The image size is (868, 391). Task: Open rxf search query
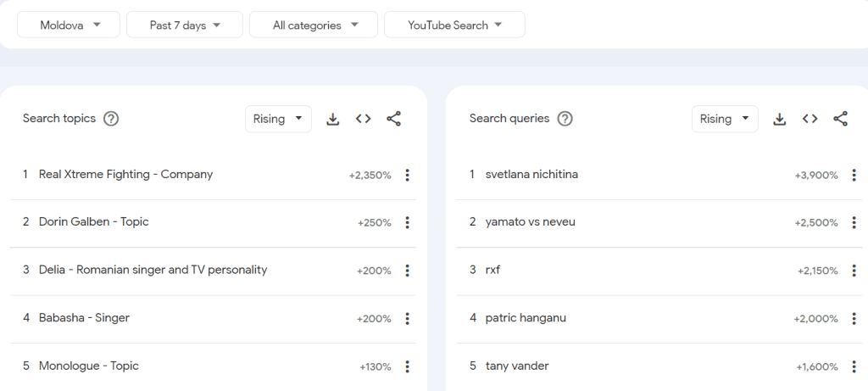(492, 271)
